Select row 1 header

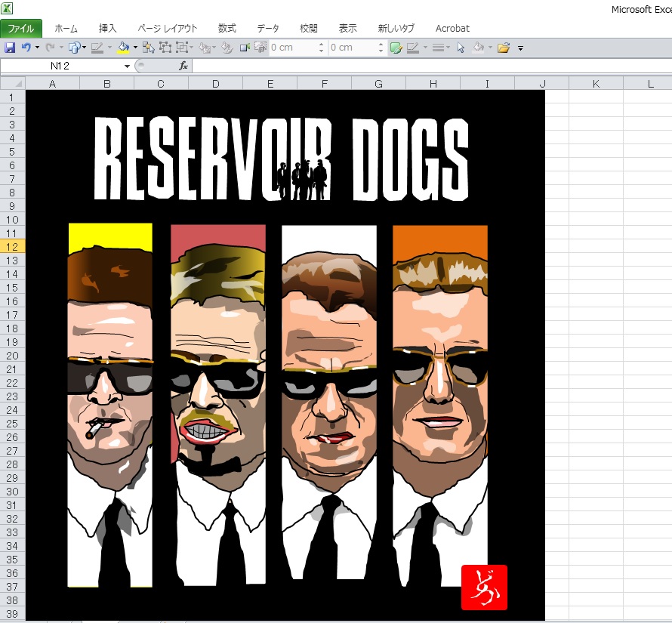[12, 97]
